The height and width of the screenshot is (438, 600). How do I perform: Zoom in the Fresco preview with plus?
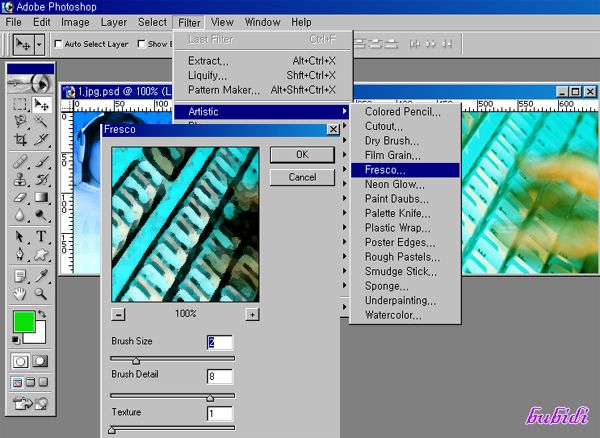click(252, 315)
